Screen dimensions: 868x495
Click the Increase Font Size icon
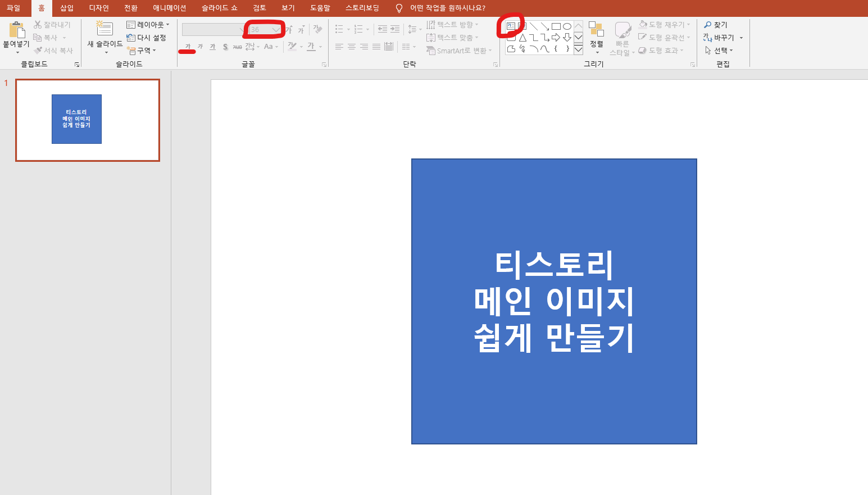coord(289,30)
